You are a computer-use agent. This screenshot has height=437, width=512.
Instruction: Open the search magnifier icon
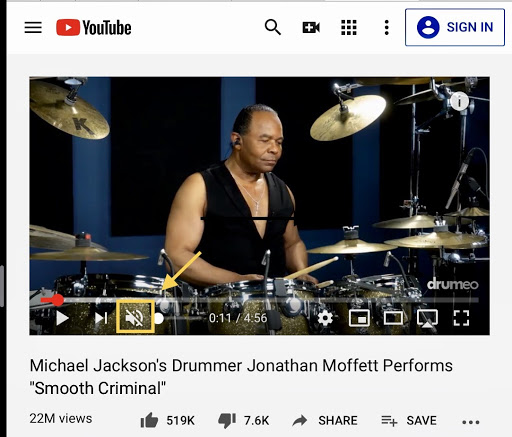point(272,27)
